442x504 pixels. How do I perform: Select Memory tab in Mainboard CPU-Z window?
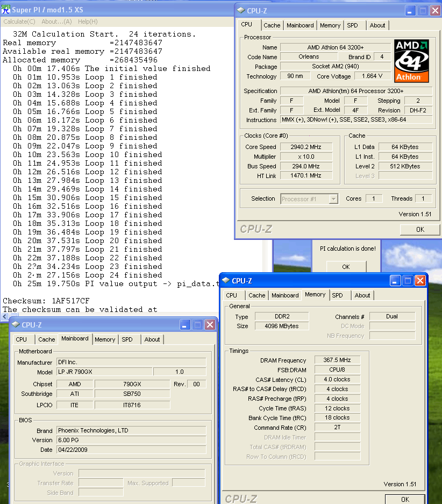click(105, 339)
